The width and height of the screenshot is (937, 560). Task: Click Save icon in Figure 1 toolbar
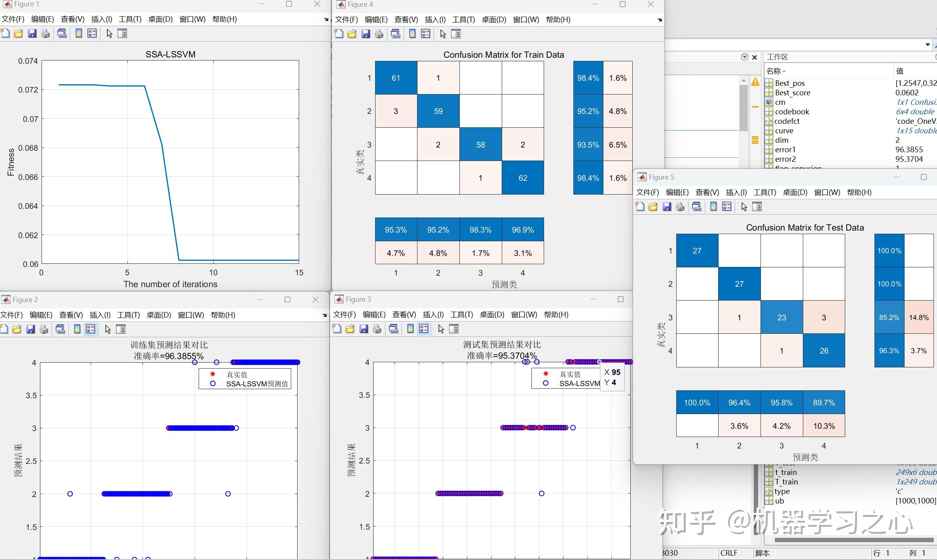click(x=32, y=34)
